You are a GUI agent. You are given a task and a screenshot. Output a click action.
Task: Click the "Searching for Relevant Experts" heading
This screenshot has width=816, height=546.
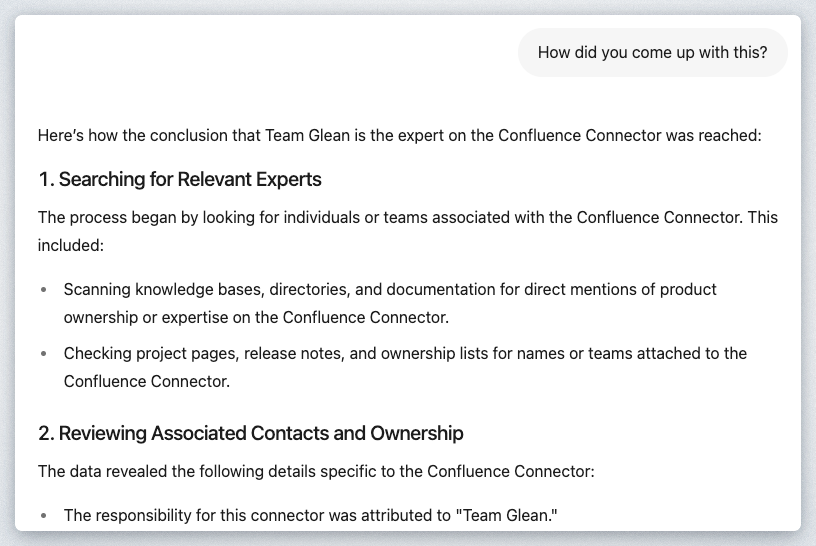[190, 180]
